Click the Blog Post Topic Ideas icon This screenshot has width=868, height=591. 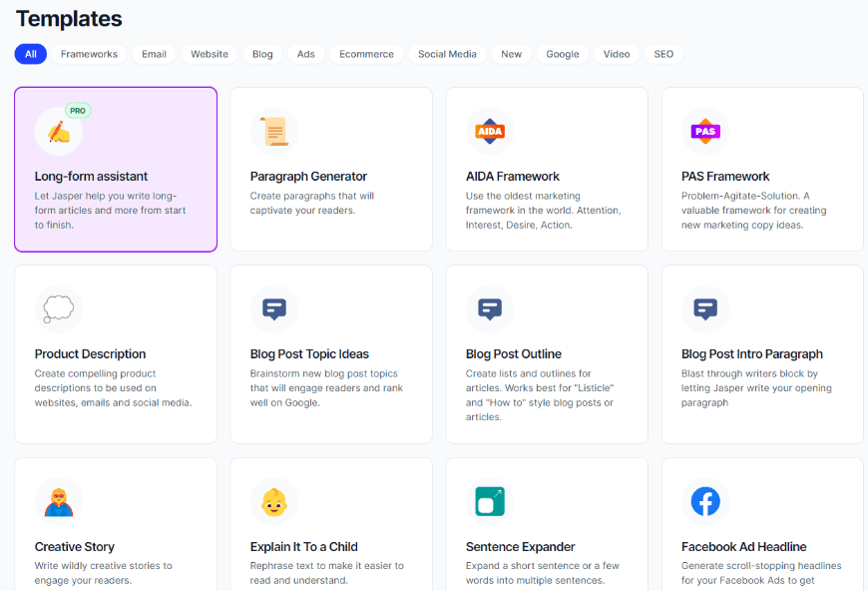click(274, 308)
